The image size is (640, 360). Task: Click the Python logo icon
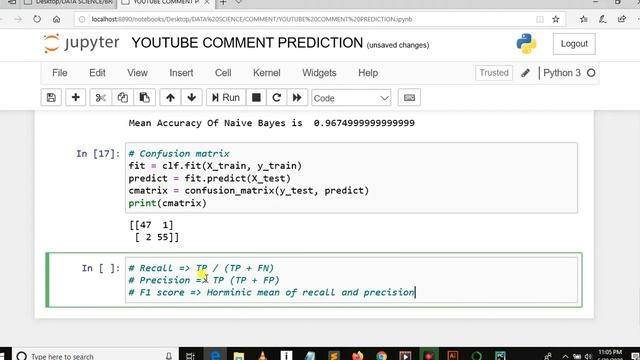[526, 44]
